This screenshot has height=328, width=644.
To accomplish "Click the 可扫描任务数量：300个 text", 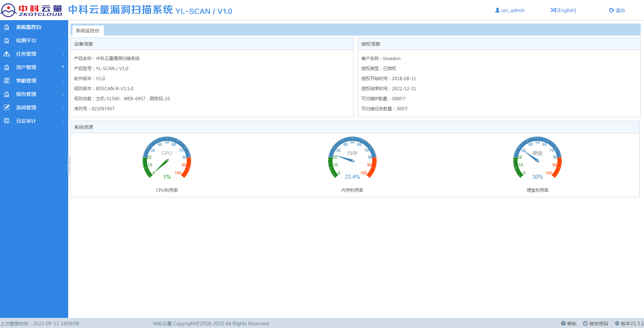I will 385,109.
